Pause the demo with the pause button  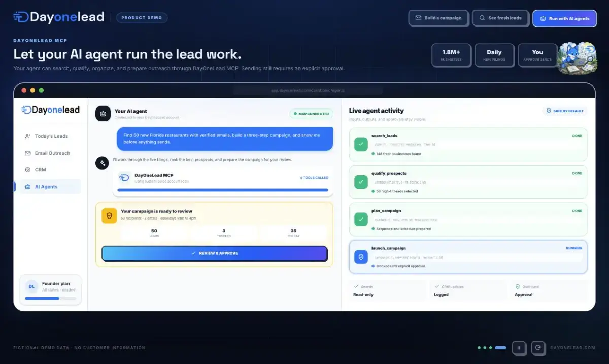point(519,348)
